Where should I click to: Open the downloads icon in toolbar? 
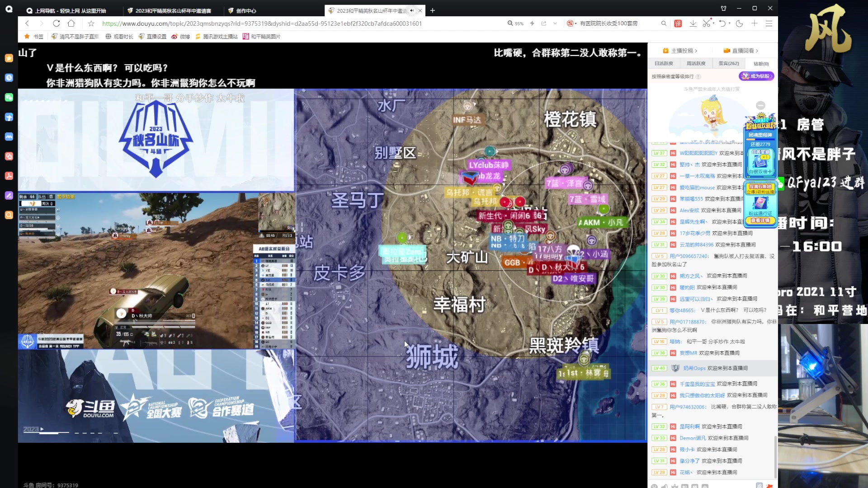point(693,23)
